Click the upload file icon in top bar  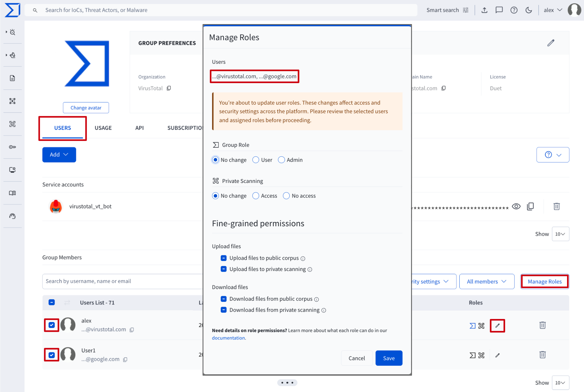coord(484,10)
